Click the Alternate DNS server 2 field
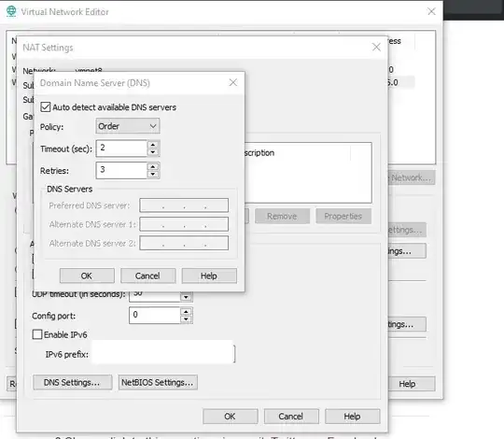504x439 pixels. click(x=184, y=243)
